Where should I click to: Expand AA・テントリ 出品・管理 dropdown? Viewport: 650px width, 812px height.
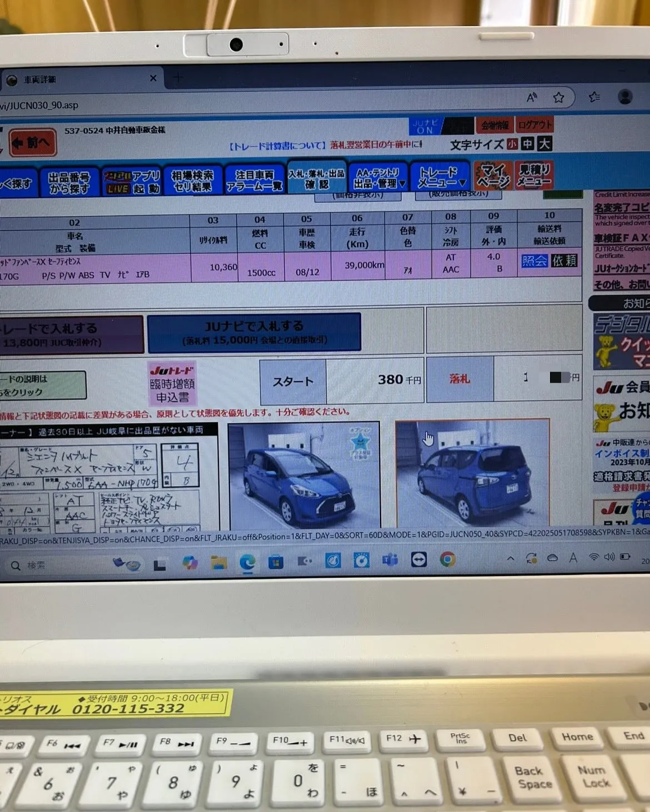click(378, 178)
